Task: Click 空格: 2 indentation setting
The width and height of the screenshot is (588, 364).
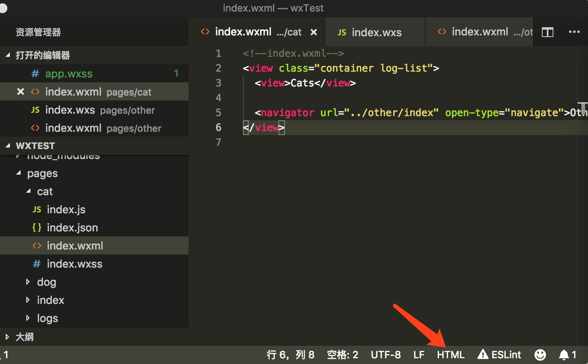Action: pyautogui.click(x=342, y=354)
